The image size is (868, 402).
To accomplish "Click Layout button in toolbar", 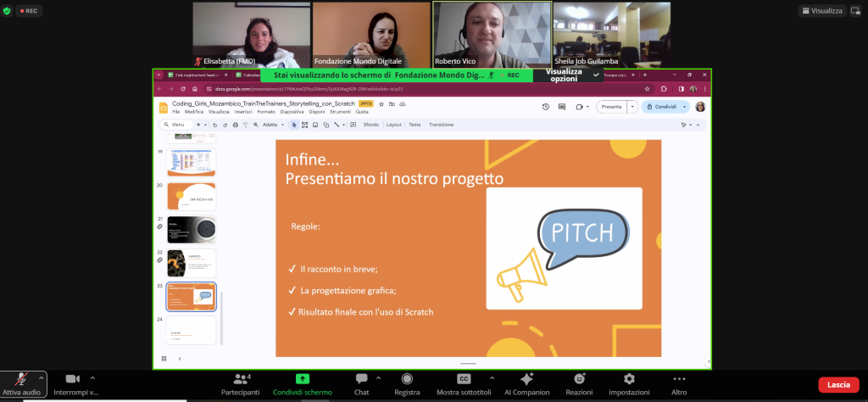I will pyautogui.click(x=393, y=125).
